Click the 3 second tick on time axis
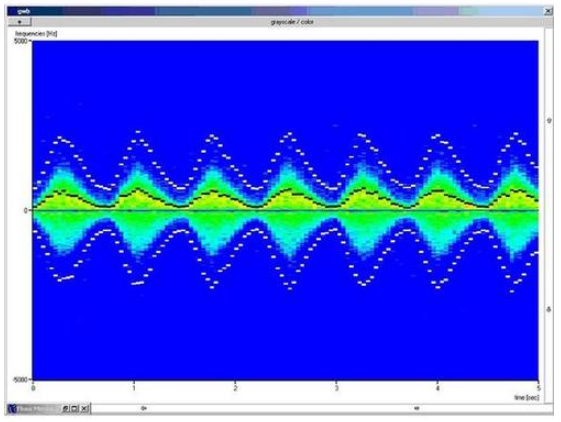Viewport: 561px width, 422px height. (x=336, y=388)
